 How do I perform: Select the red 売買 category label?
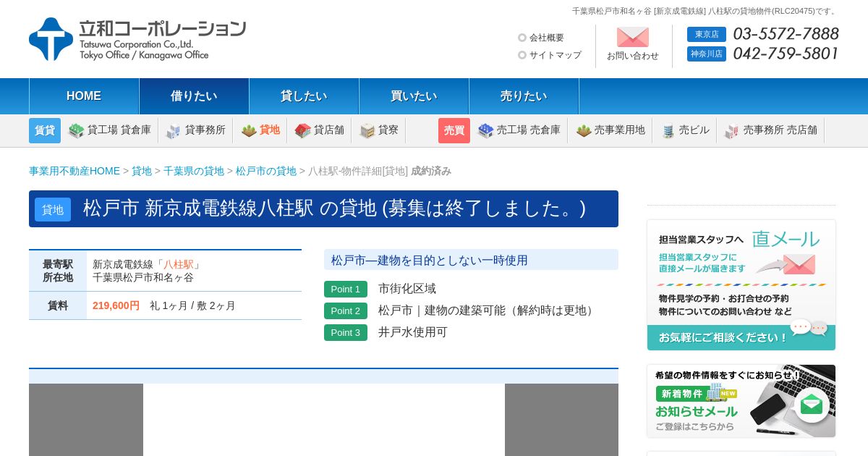(454, 130)
